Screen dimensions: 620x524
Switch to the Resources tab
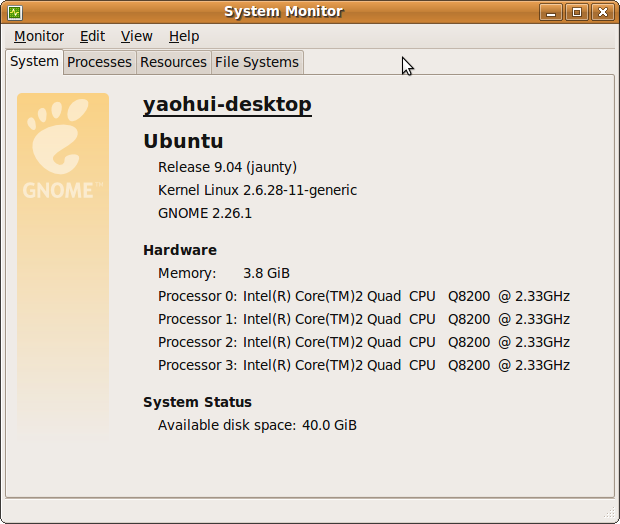coord(173,62)
